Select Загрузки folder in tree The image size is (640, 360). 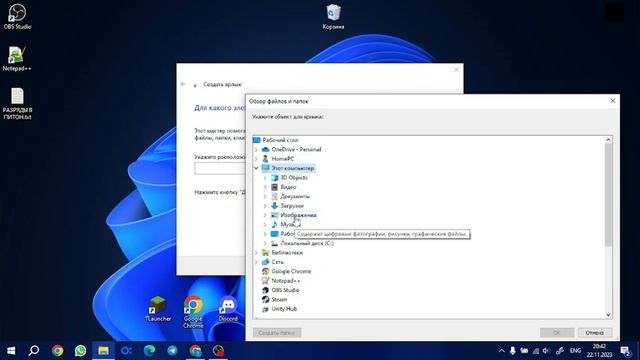291,206
